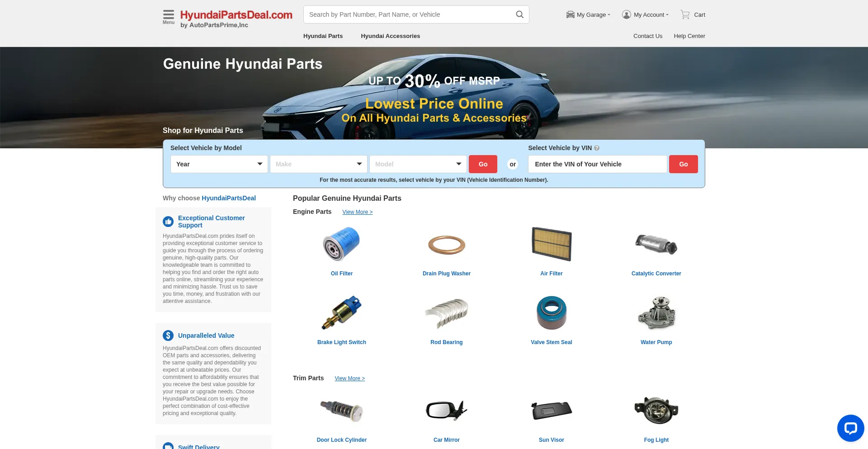Open the Contact Us page
Viewport: 868px width, 449px height.
tap(648, 36)
